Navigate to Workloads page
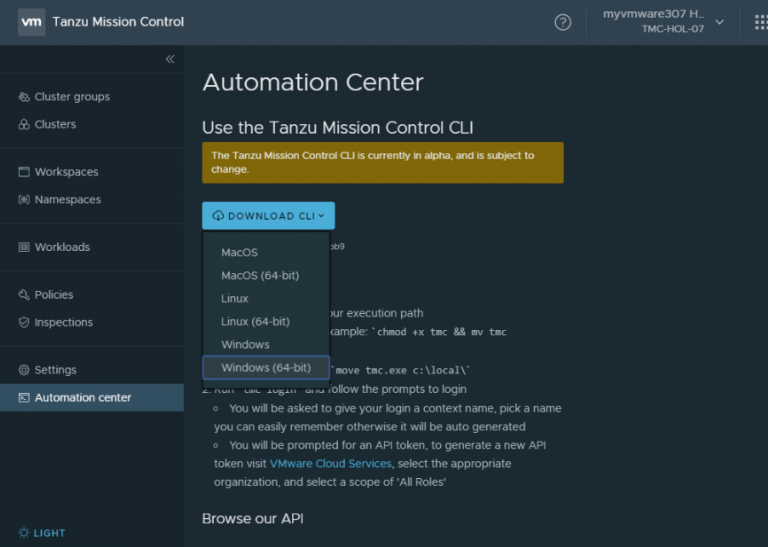 (x=62, y=247)
